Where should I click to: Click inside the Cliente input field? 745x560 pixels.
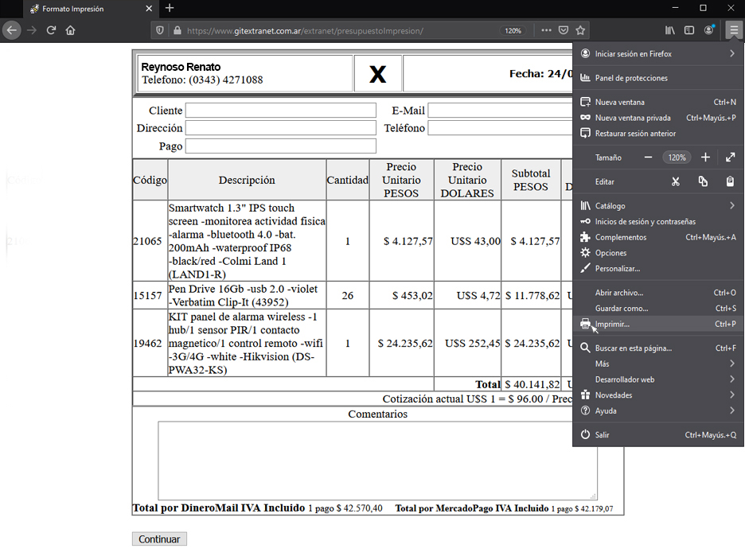coord(281,111)
